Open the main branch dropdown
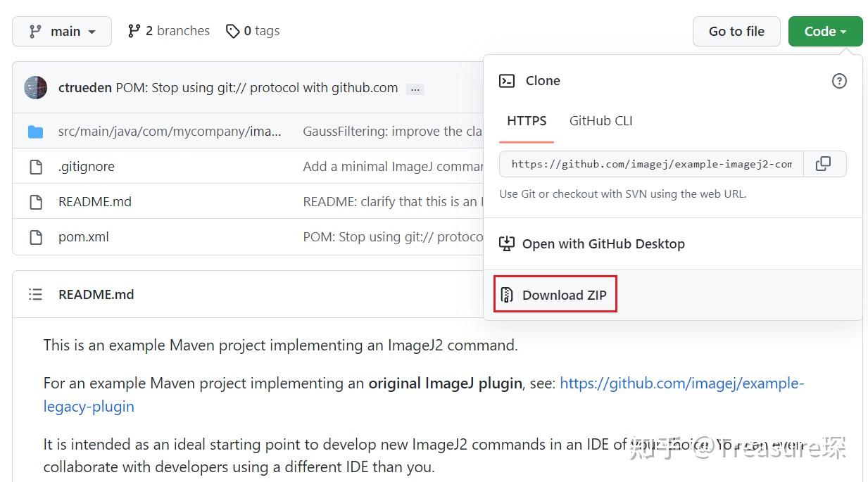Screen dimensions: 868x482 [x=62, y=32]
